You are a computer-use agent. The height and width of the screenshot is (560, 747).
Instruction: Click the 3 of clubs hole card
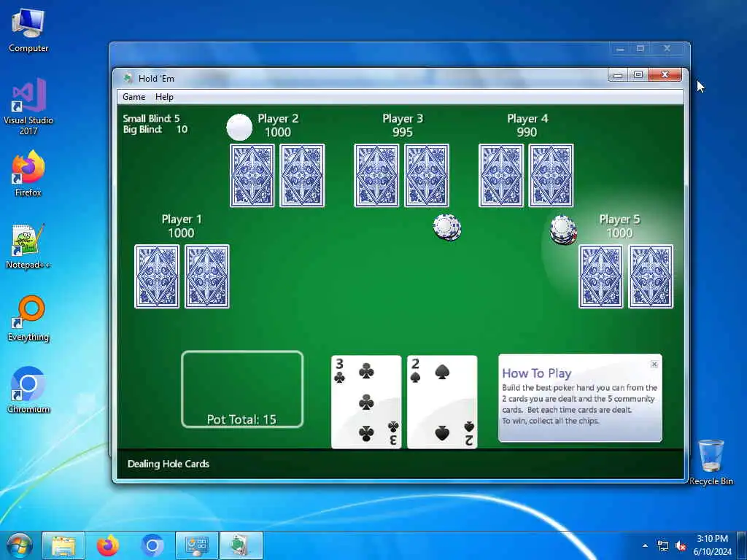366,402
